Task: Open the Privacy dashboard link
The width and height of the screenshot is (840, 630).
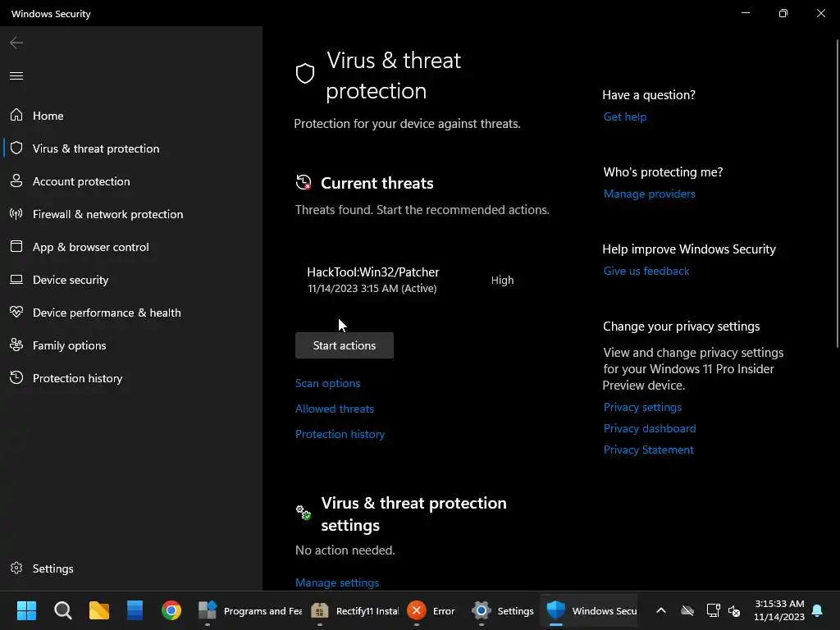Action: coord(650,428)
